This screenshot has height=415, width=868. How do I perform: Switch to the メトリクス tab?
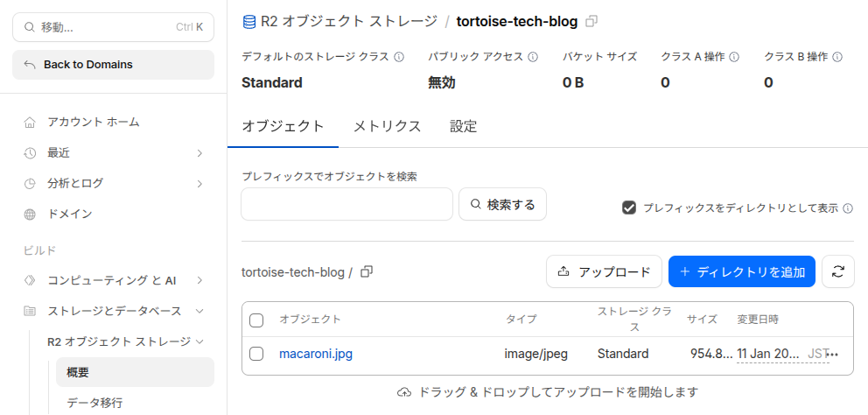[x=387, y=126]
